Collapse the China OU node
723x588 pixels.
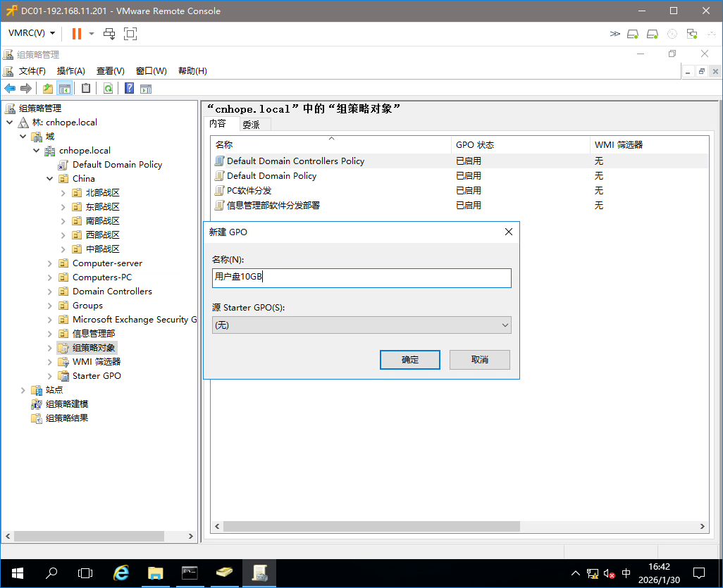[x=50, y=179]
